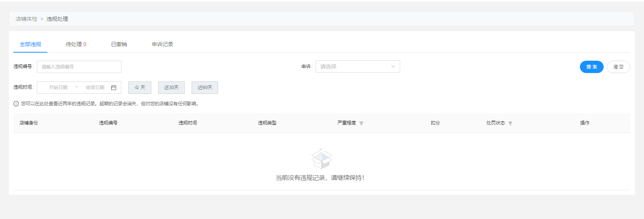Image resolution: width=644 pixels, height=219 pixels.
Task: Click 开始日期 field
Action: pyautogui.click(x=58, y=88)
